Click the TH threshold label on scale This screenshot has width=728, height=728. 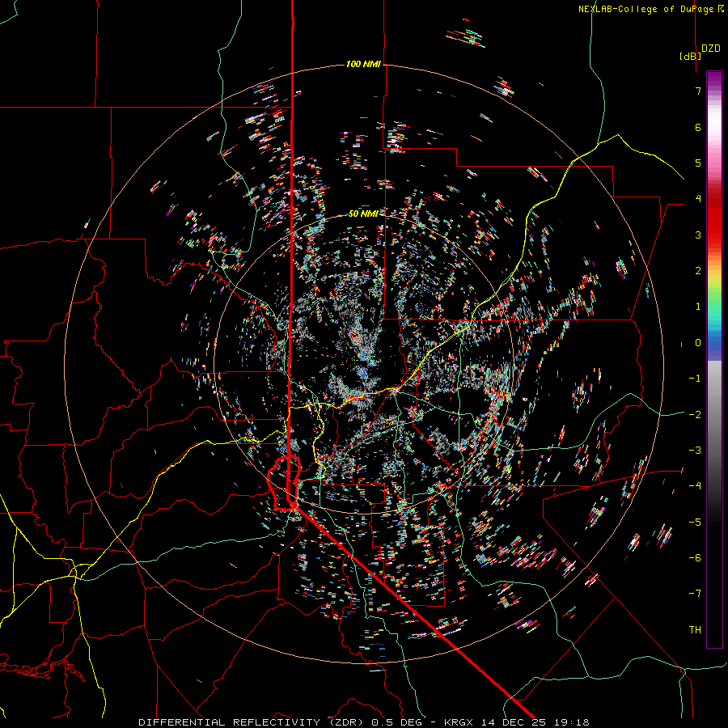click(x=695, y=630)
